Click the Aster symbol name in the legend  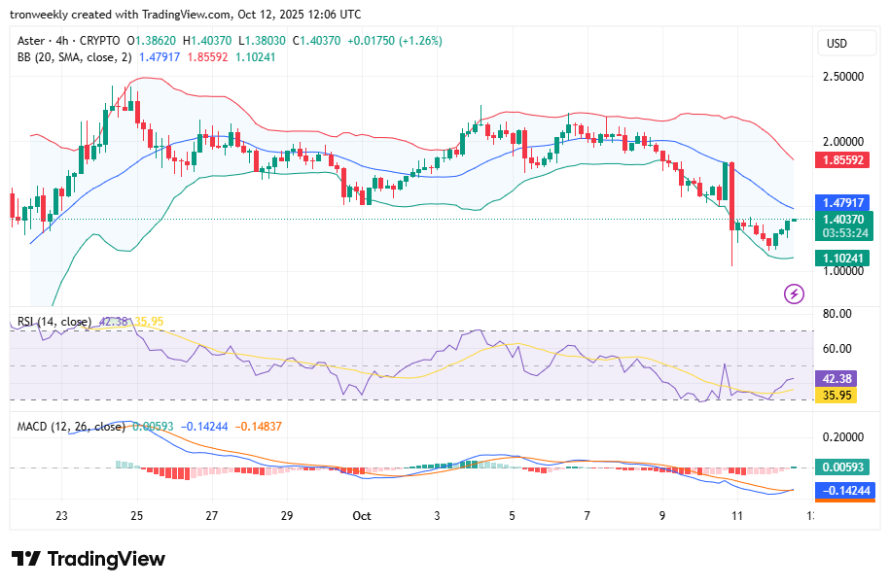(35, 41)
